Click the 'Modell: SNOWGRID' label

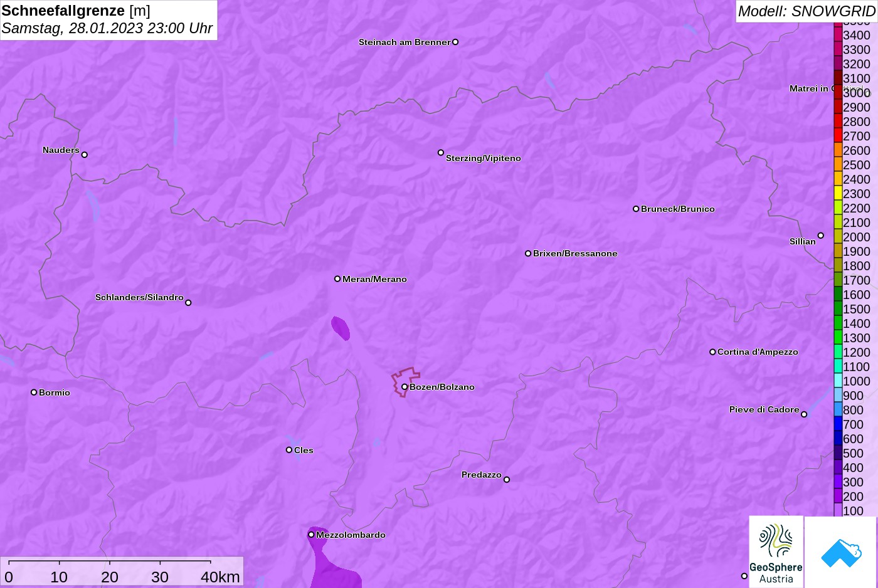tap(807, 11)
